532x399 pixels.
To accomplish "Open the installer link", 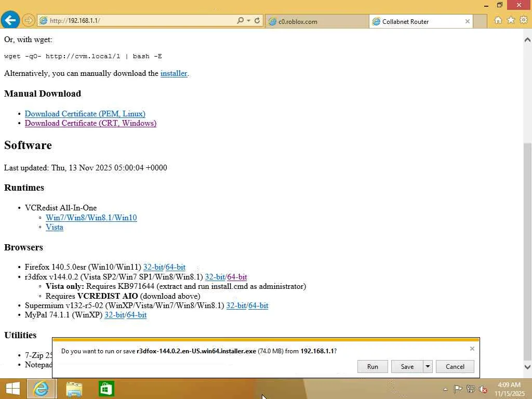I will (x=174, y=73).
